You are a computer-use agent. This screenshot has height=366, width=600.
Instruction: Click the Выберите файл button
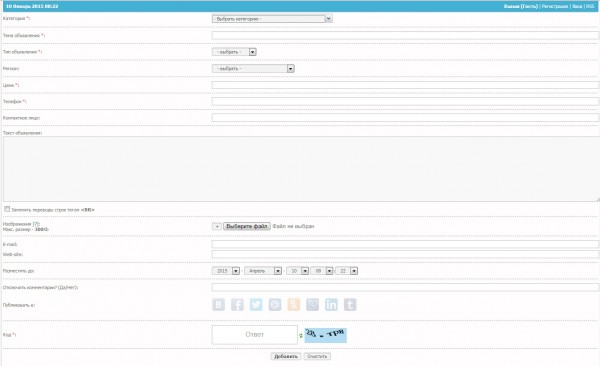247,226
